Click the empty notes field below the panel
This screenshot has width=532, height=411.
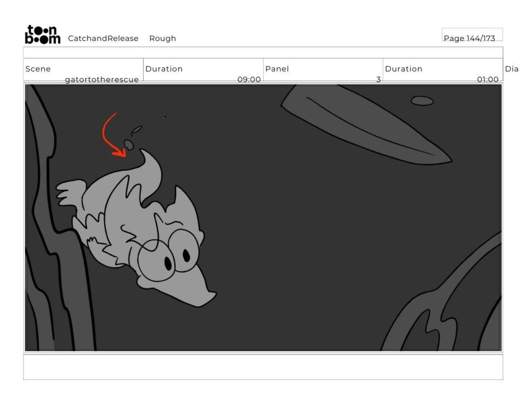[x=263, y=367]
